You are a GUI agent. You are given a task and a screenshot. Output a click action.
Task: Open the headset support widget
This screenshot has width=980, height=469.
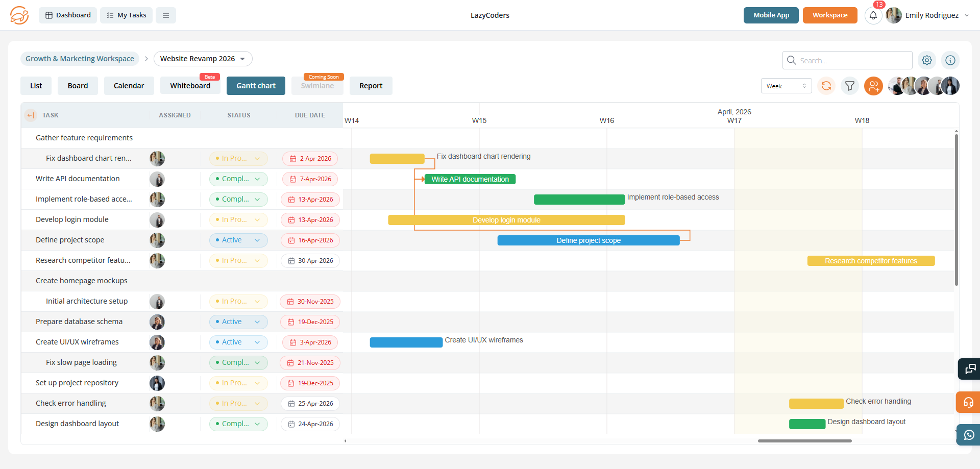968,402
